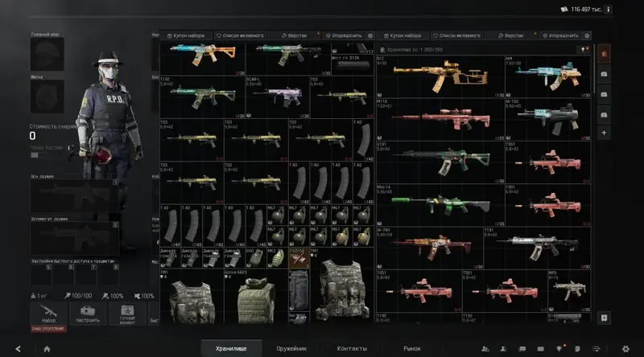Click the storage panel vertical scrollbar
This screenshot has height=357, width=644.
(x=594, y=69)
